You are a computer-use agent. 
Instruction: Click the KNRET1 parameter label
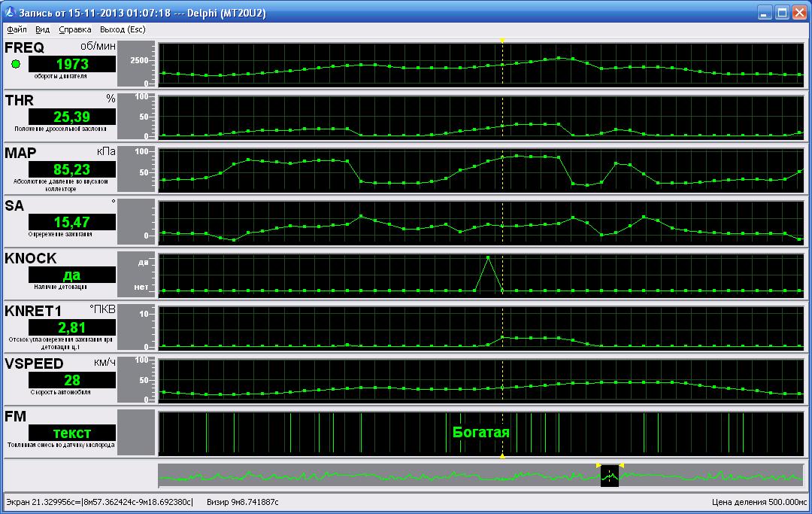pyautogui.click(x=33, y=311)
